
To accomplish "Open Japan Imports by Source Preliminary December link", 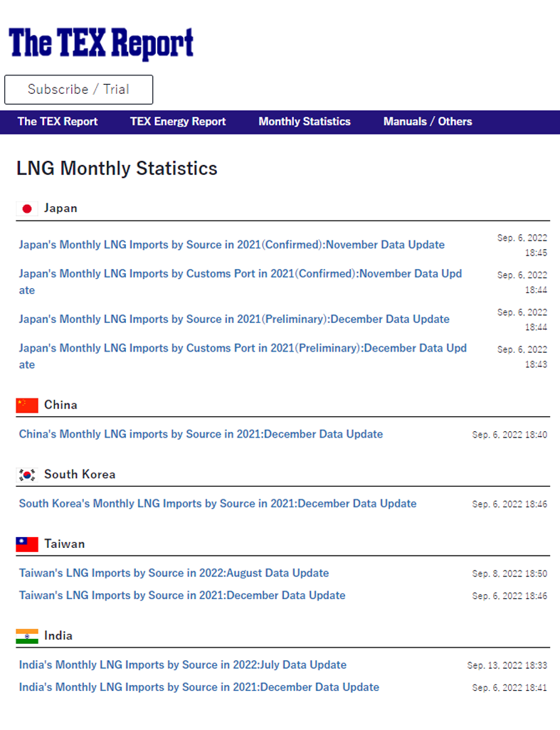I will pos(234,319).
